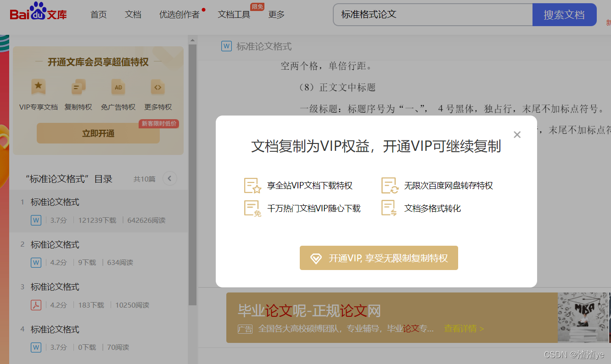Screen dimensions: 611x364
Task: Click 开通VIP, 享受无限制复制特权 button
Action: tap(379, 258)
